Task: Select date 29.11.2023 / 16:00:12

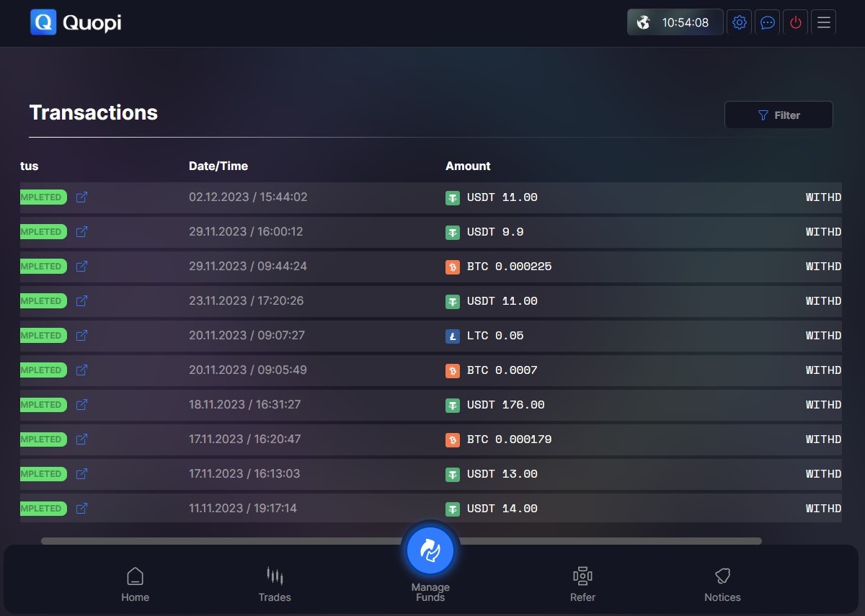Action: coord(246,232)
